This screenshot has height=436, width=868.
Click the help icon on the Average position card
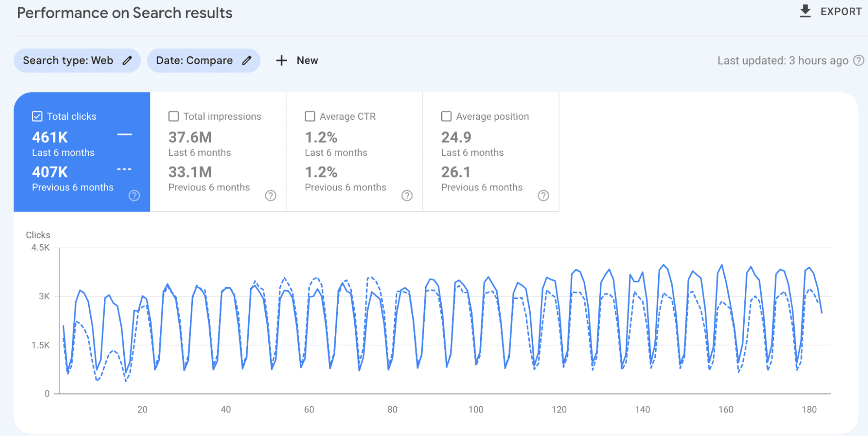click(x=543, y=196)
